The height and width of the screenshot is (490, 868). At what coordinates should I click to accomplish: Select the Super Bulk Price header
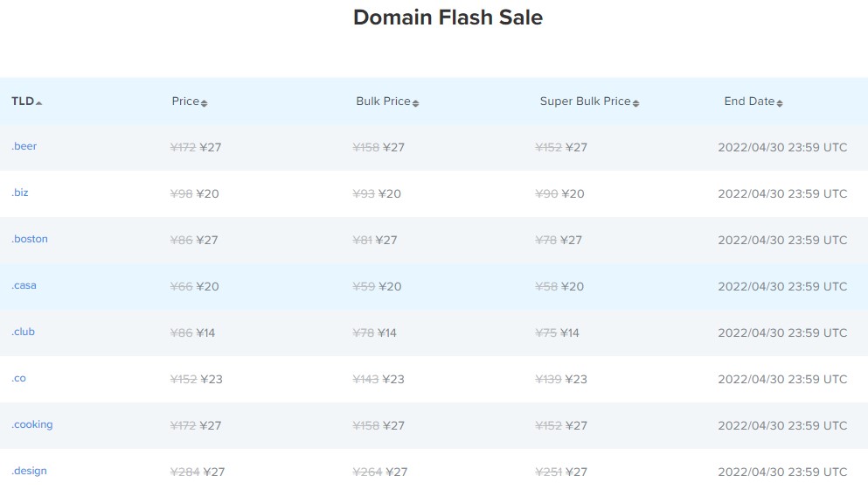tap(585, 101)
